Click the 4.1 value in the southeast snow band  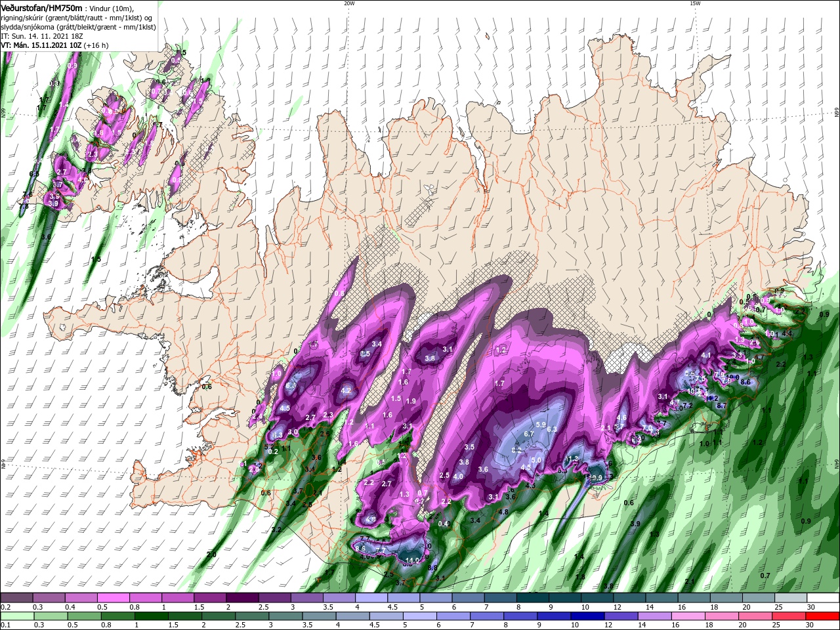[706, 355]
